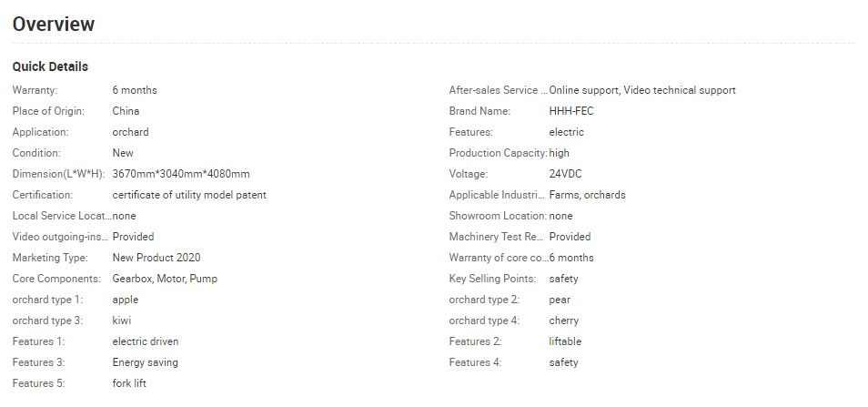Click the Overview heading
868x407 pixels.
[x=54, y=25]
